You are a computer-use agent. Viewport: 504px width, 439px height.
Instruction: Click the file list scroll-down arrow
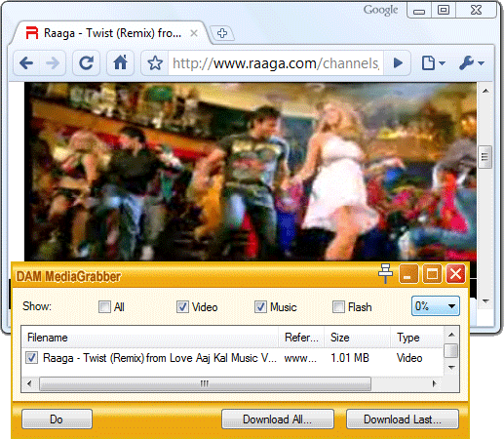pyautogui.click(x=451, y=367)
